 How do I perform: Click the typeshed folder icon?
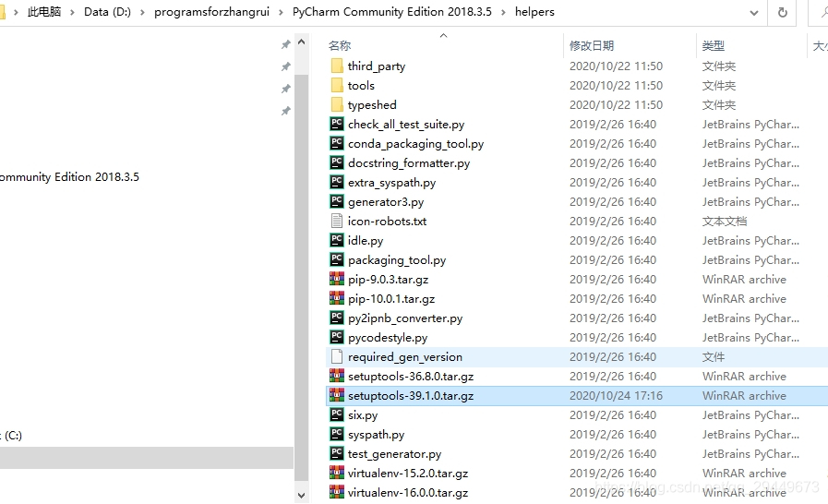tap(337, 104)
